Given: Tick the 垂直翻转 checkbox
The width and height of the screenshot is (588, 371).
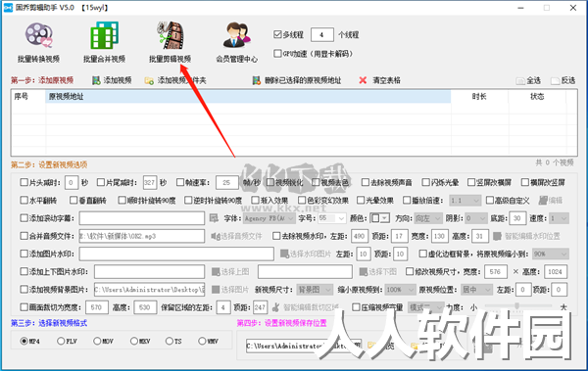Looking at the screenshot, I should (73, 200).
